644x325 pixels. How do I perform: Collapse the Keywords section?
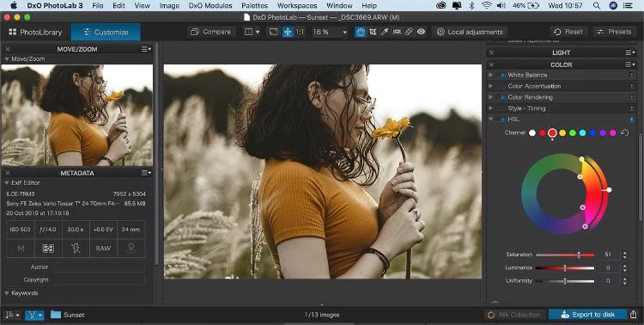(x=7, y=293)
